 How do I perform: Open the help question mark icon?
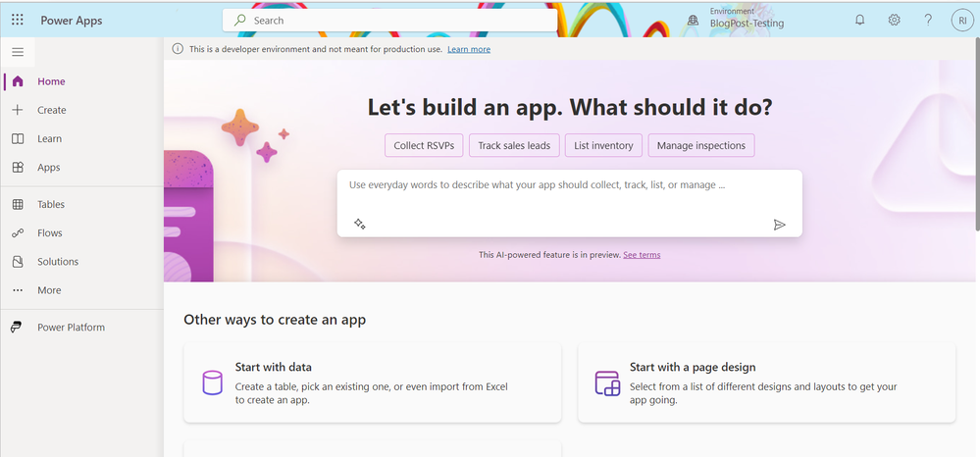pos(928,20)
